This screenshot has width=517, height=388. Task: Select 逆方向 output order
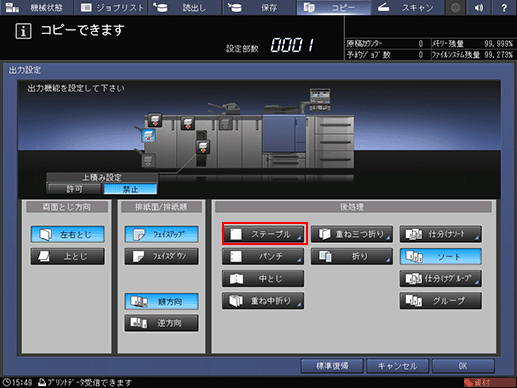(x=162, y=323)
